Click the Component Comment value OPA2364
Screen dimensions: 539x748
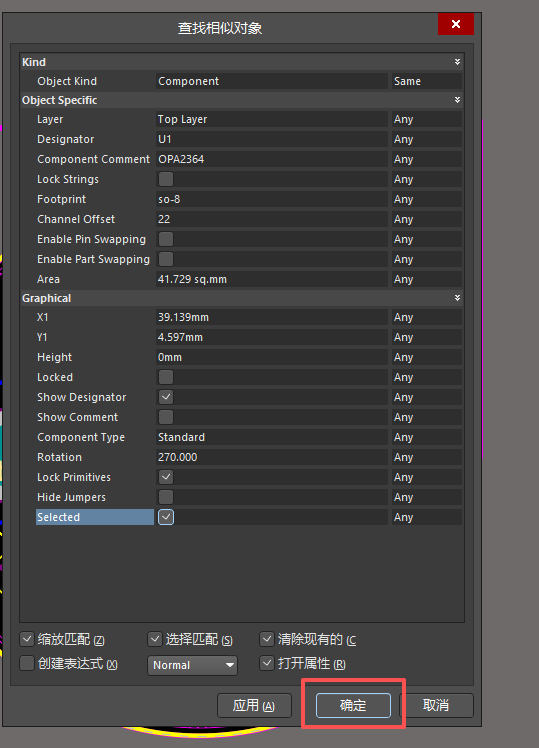coord(271,159)
